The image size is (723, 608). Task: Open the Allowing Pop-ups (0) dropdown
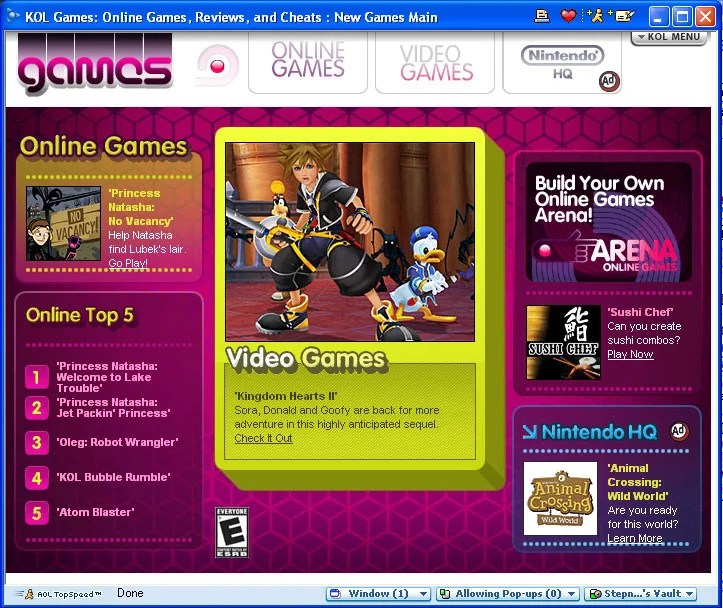pyautogui.click(x=507, y=594)
